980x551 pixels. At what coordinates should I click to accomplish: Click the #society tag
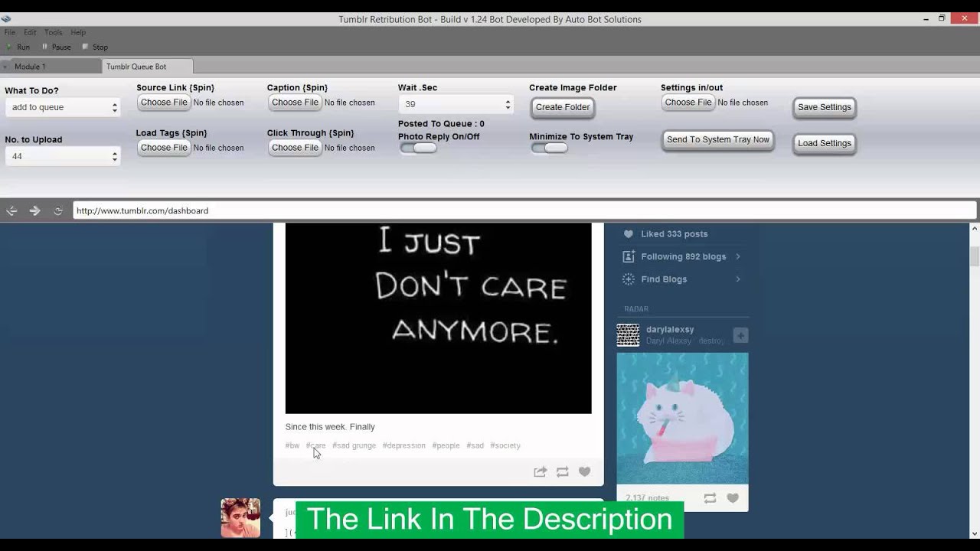[505, 445]
